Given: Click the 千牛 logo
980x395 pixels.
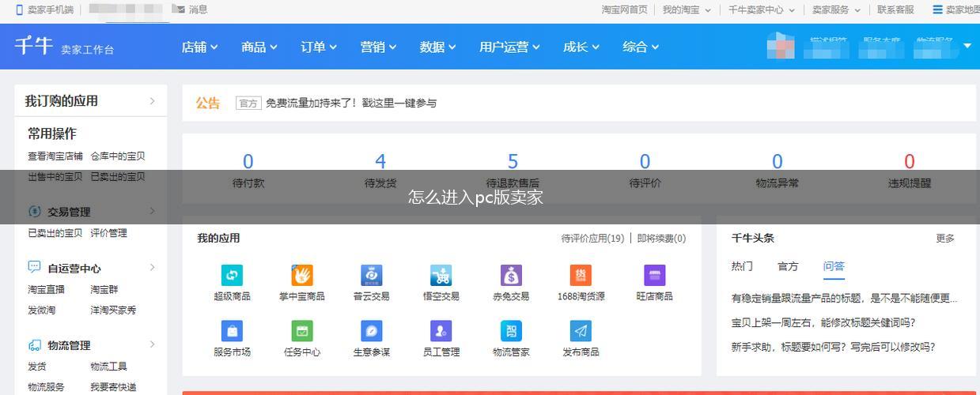Looking at the screenshot, I should click(33, 46).
